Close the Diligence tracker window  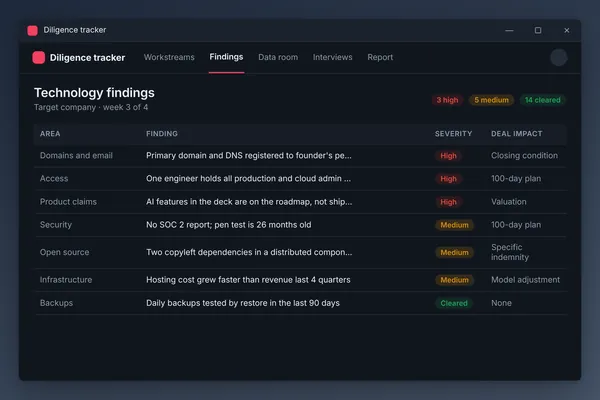pos(567,30)
